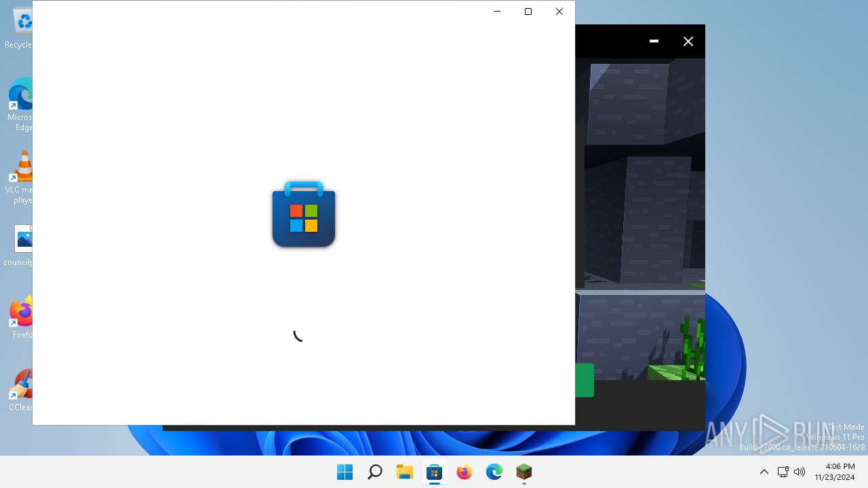Open File Explorer from taskbar

[x=404, y=472]
